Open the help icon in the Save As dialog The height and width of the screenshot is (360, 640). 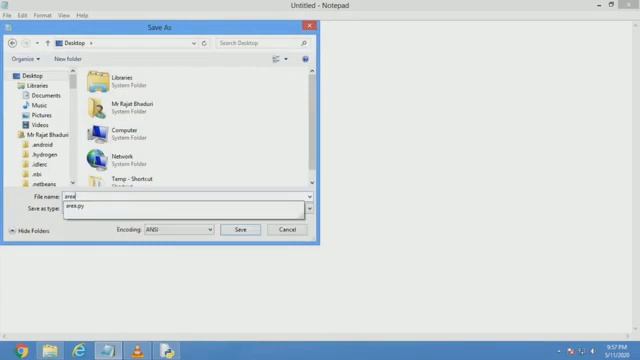(x=305, y=59)
